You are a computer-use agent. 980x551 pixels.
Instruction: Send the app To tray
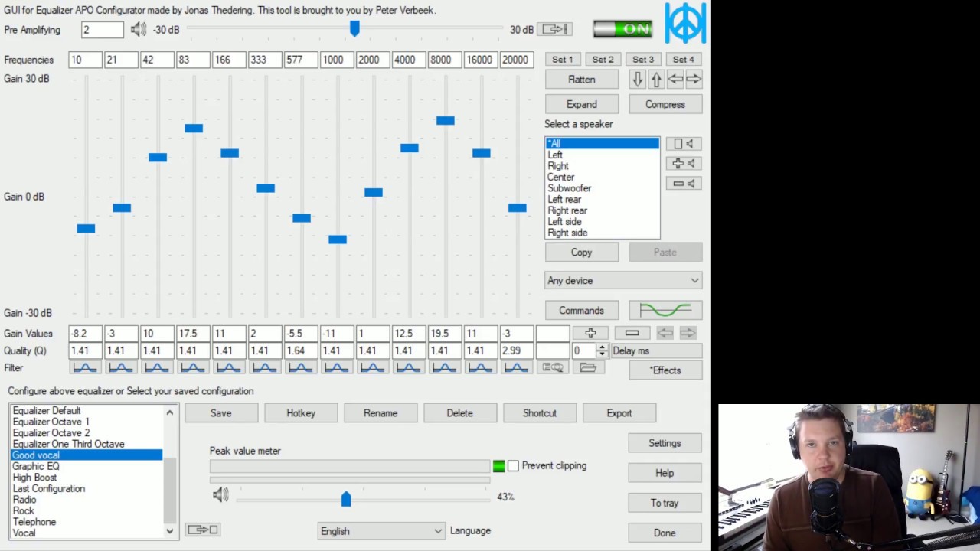tap(665, 503)
